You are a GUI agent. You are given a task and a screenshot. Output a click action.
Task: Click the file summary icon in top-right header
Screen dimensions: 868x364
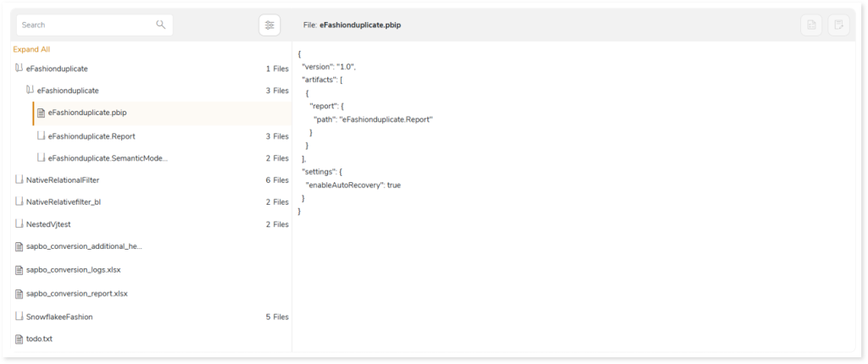click(811, 25)
